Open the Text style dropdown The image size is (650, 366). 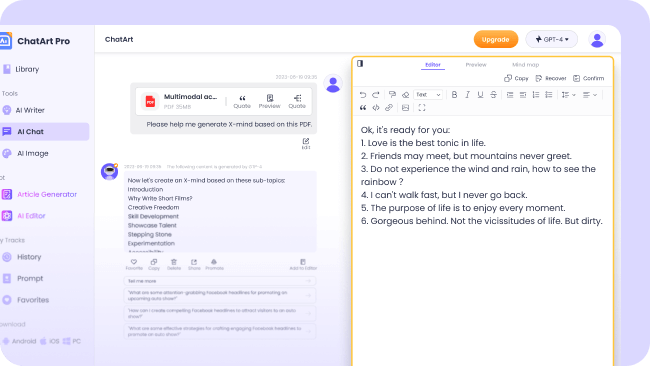[x=428, y=95]
